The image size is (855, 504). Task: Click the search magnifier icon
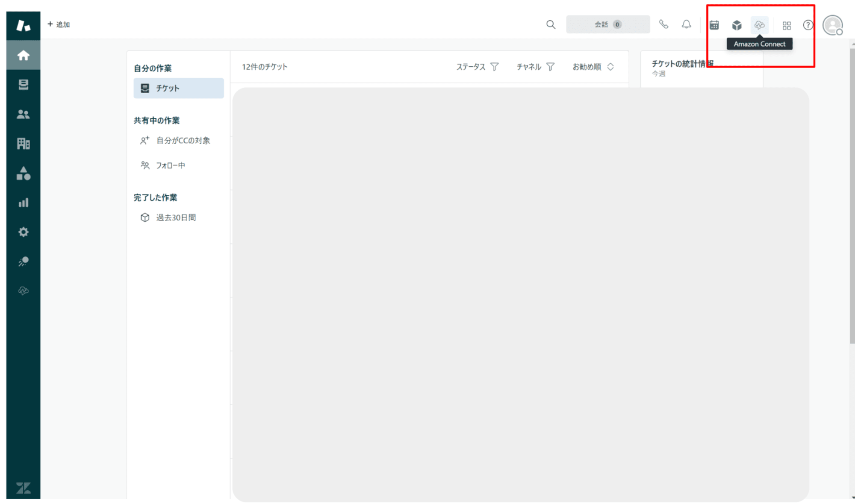[551, 25]
